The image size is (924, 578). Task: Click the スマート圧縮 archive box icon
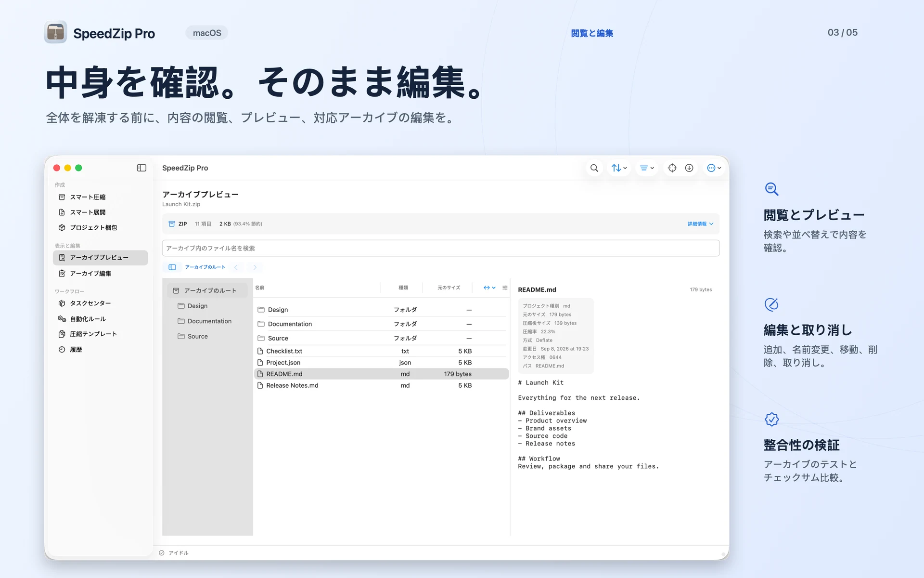(62, 197)
